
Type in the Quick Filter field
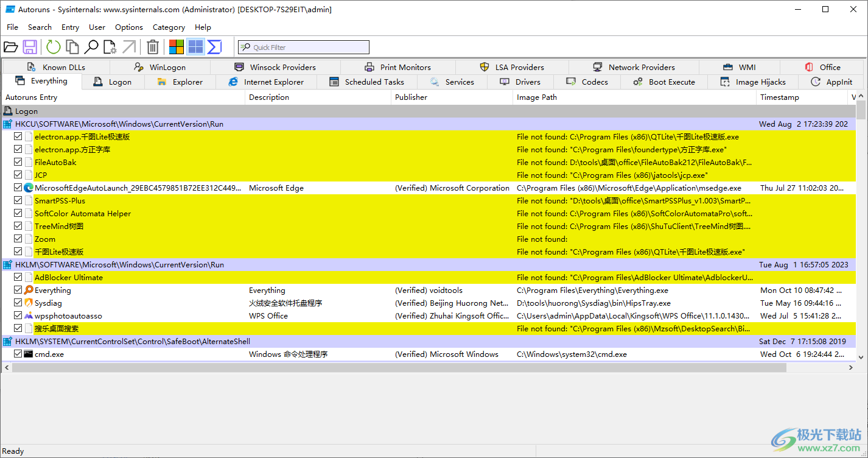click(x=303, y=47)
